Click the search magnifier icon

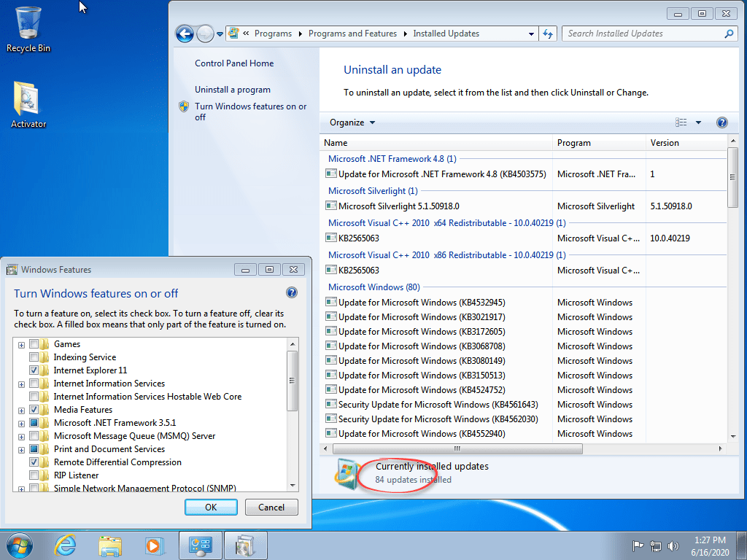729,34
